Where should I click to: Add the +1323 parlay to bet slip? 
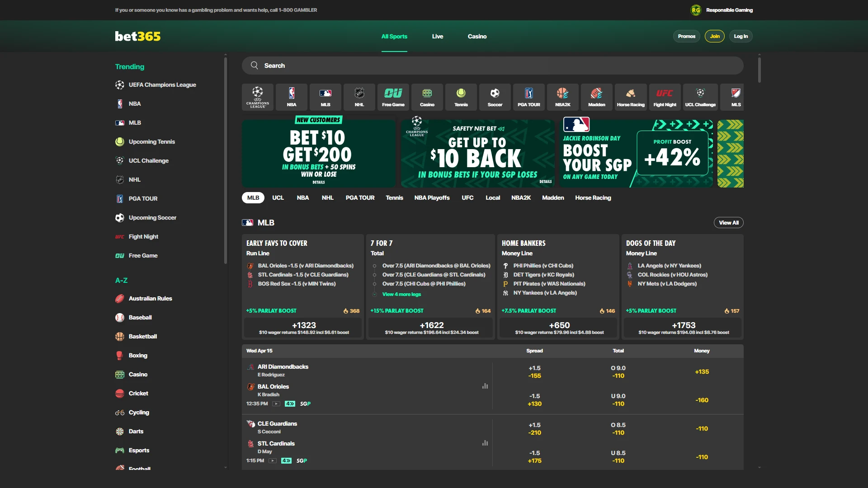304,328
